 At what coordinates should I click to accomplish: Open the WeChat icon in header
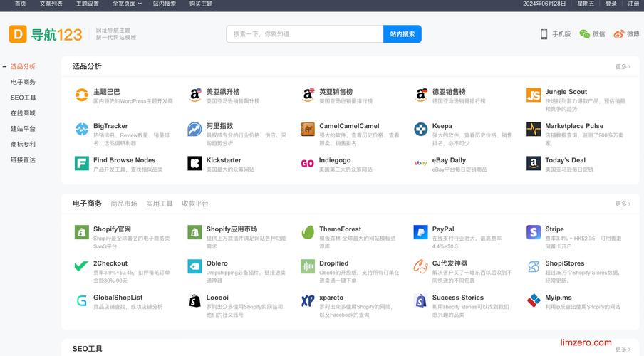tap(585, 34)
